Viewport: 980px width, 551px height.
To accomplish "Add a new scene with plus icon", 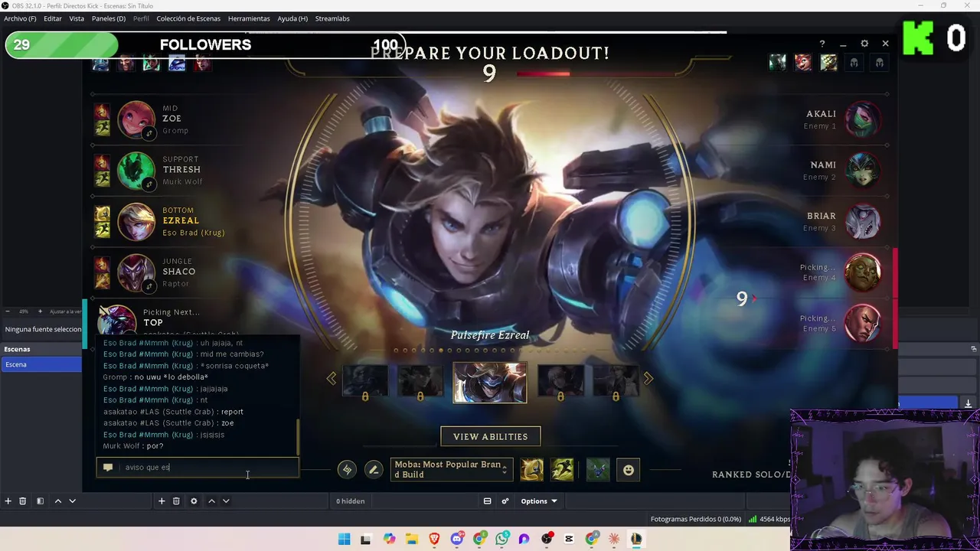I will 8,501.
